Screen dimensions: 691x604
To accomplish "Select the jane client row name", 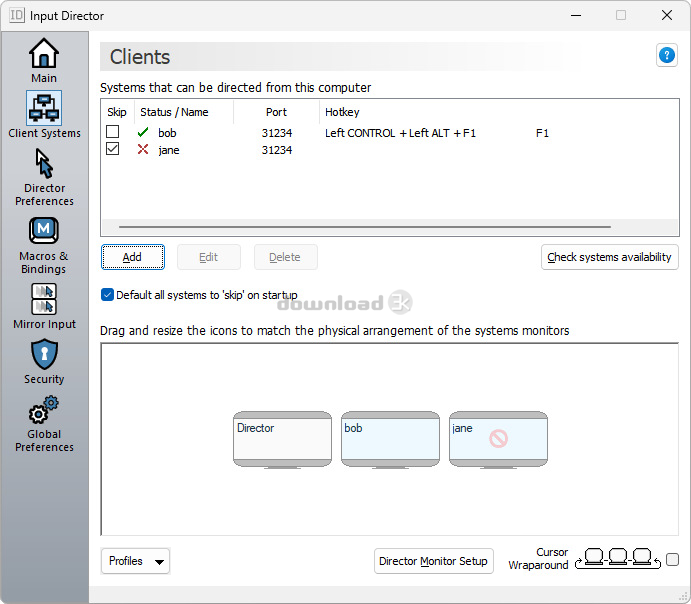I will pos(169,150).
